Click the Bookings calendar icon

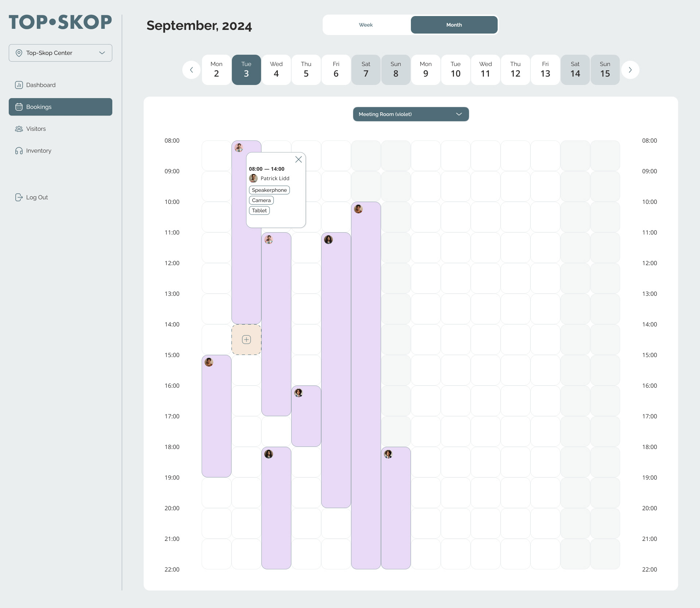19,107
